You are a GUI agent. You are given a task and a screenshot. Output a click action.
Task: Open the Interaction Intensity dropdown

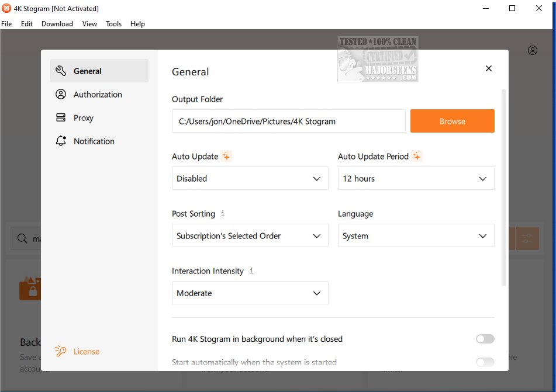[250, 293]
